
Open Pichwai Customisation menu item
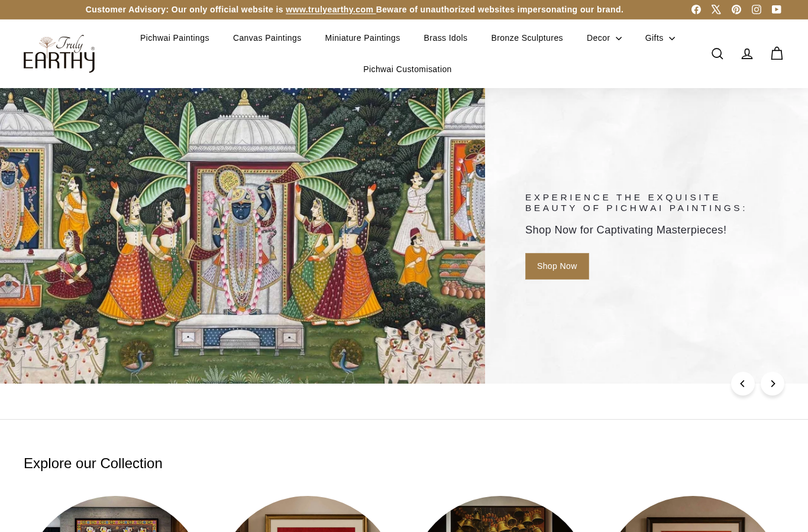[408, 69]
